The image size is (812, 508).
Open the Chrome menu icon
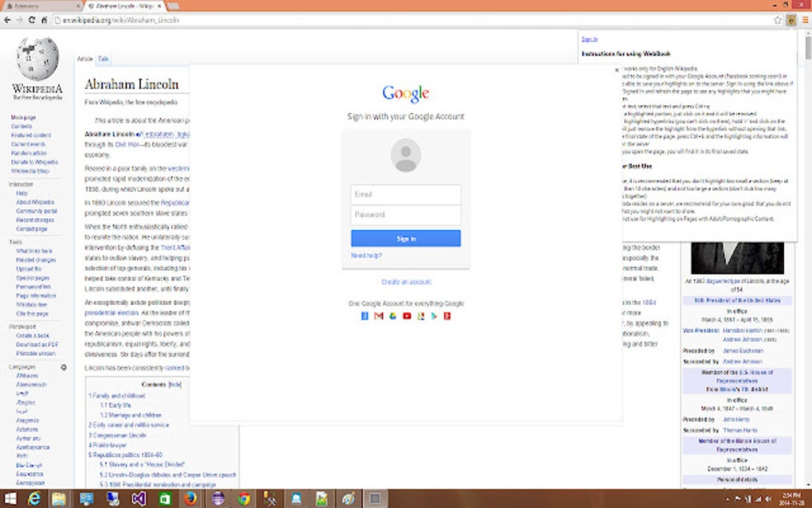tap(806, 20)
